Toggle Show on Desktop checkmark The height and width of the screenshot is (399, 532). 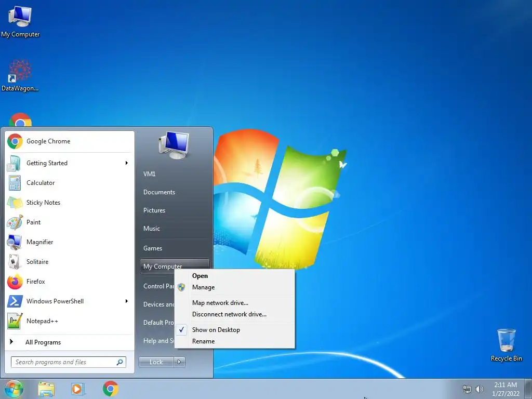coord(181,329)
